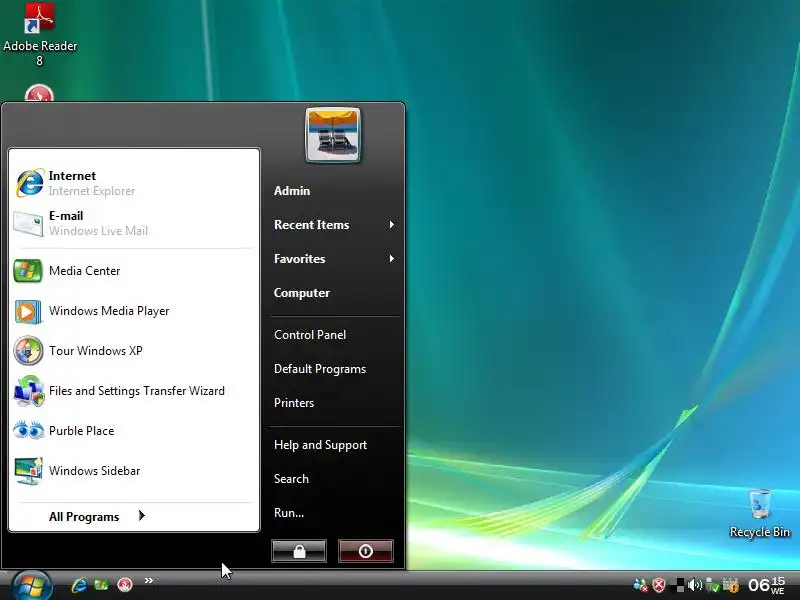Click the network users tray icon
Viewport: 800px width, 600px height.
click(x=640, y=585)
